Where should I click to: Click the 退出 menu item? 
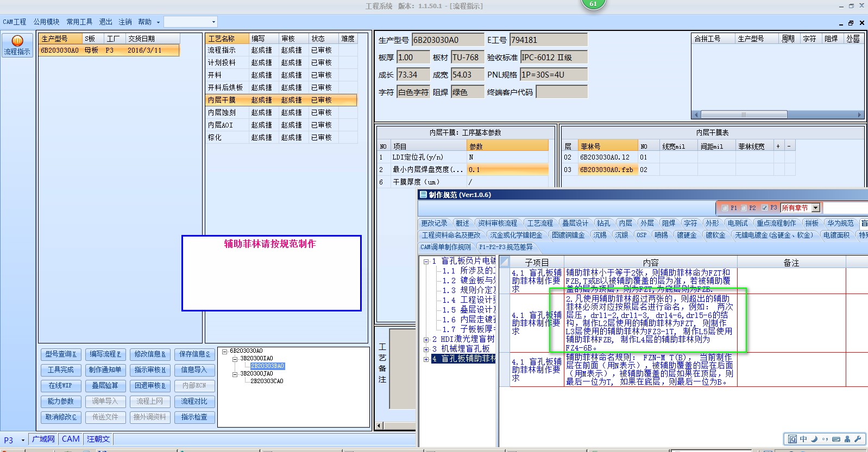(105, 22)
